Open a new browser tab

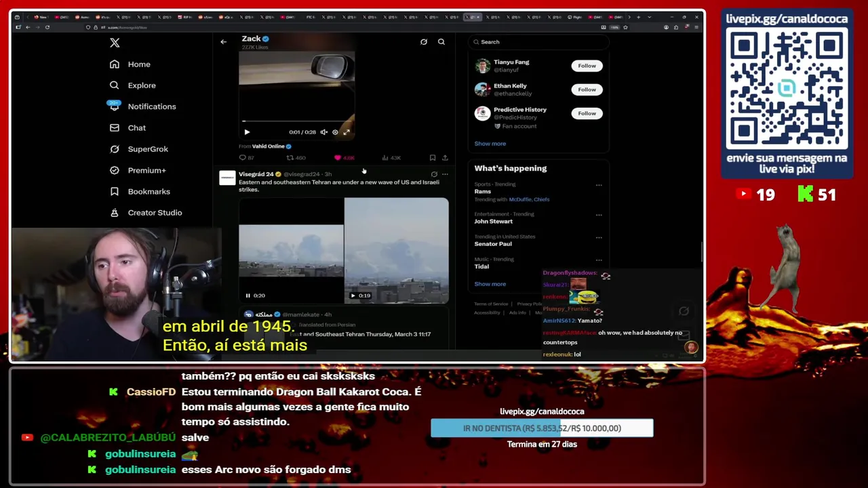(638, 17)
